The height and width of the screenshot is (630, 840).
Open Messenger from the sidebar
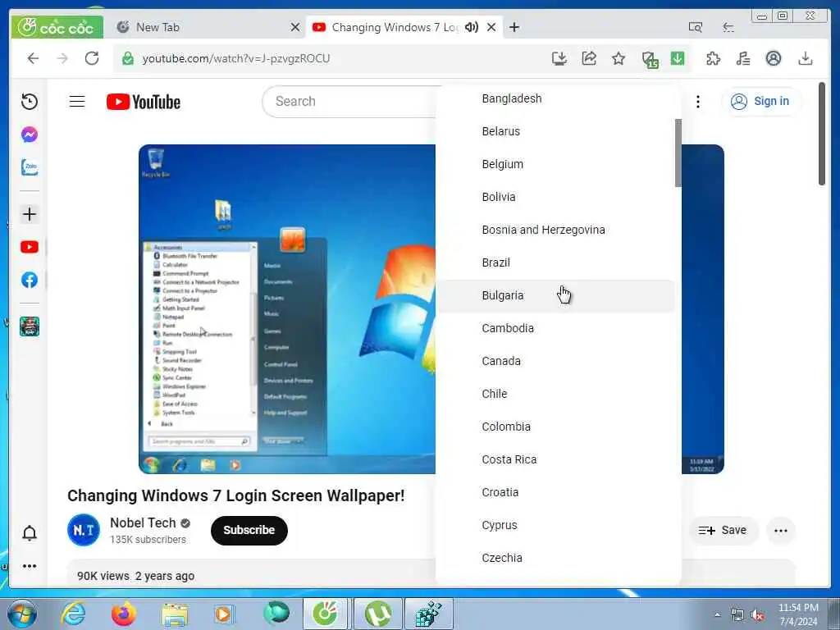[30, 135]
